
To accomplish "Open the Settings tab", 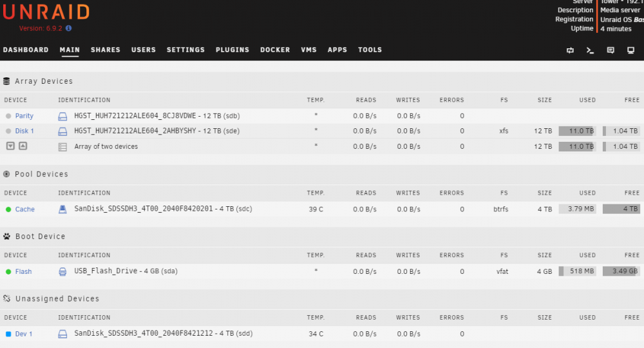I will click(x=185, y=50).
